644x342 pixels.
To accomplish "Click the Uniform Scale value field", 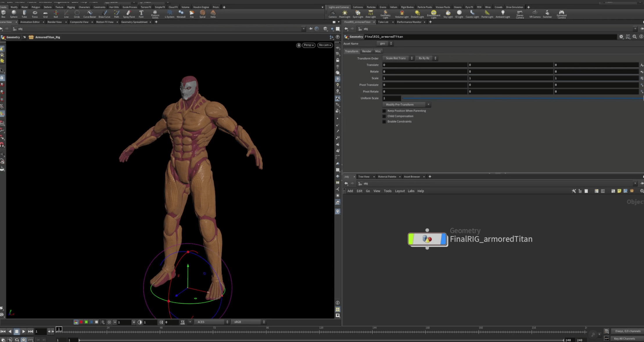I will click(x=392, y=98).
